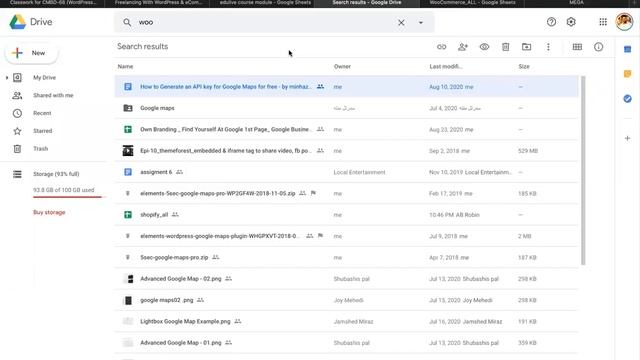Screen dimensions: 640x360
Task: Click the search magnifier icon
Action: (x=127, y=22)
